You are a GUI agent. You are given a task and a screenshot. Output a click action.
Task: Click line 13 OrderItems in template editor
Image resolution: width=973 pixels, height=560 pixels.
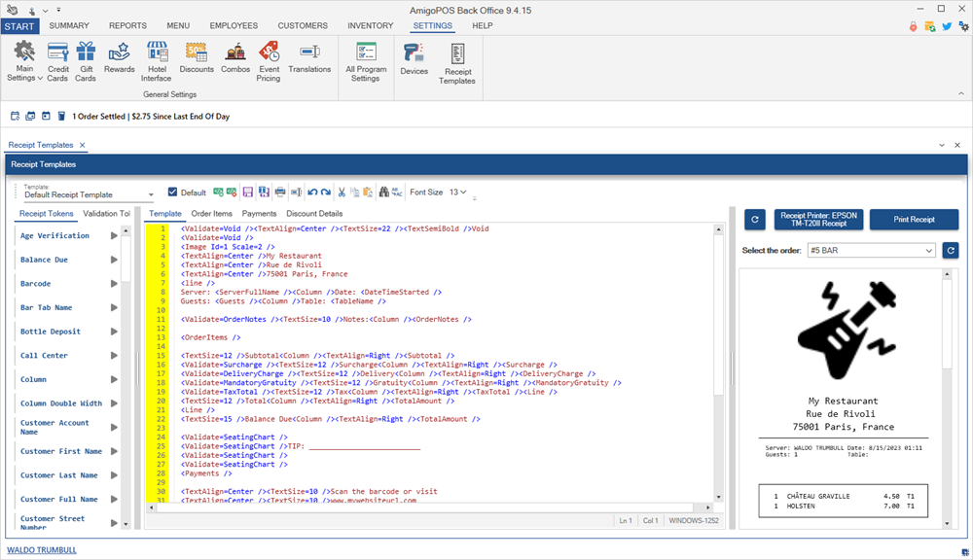210,337
